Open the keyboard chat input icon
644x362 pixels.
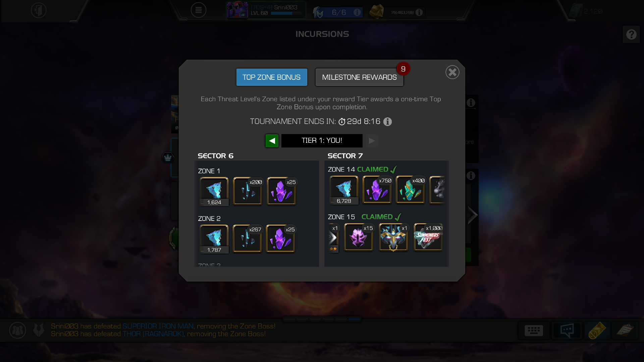pos(534,330)
